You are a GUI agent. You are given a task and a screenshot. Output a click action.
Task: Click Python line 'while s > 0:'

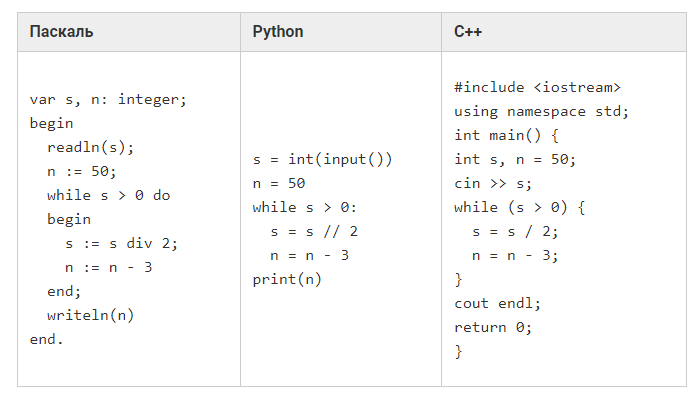[304, 207]
